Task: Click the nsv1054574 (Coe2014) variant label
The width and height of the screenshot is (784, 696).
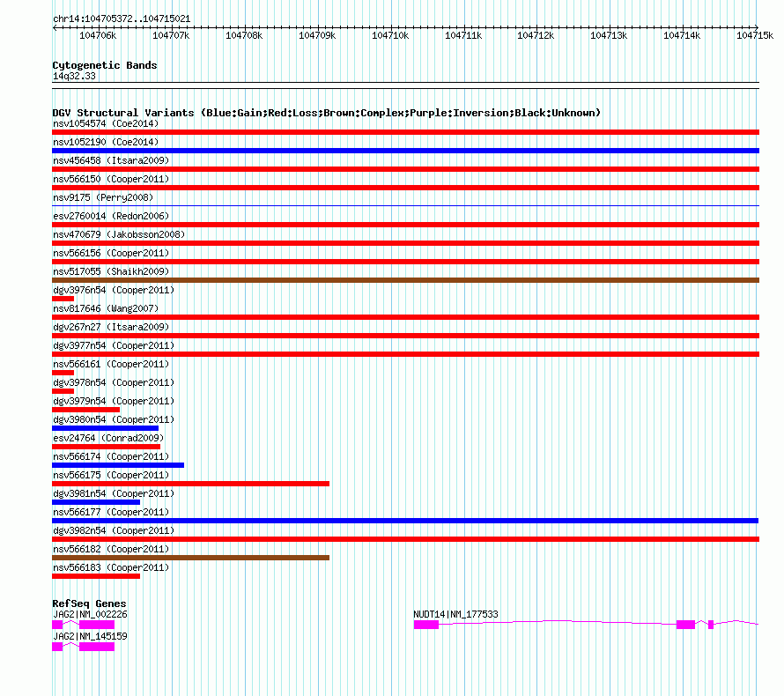Action: tap(106, 123)
